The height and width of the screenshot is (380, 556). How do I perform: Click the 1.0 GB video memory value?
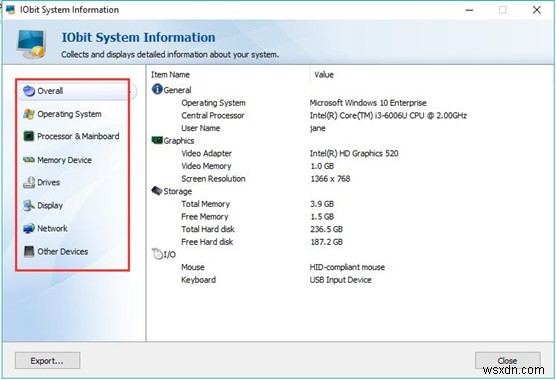[x=322, y=166]
